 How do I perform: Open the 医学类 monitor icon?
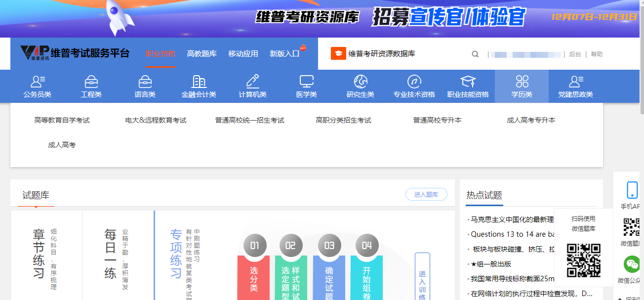coord(306,82)
